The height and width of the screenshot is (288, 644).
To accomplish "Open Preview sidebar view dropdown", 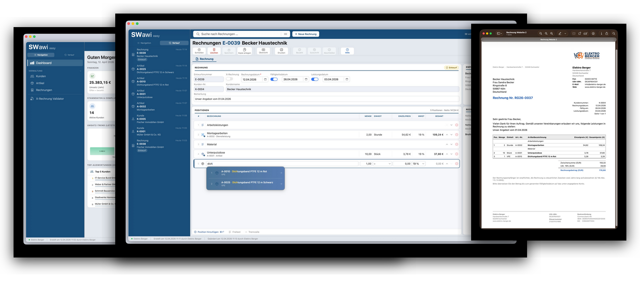I will click(499, 34).
